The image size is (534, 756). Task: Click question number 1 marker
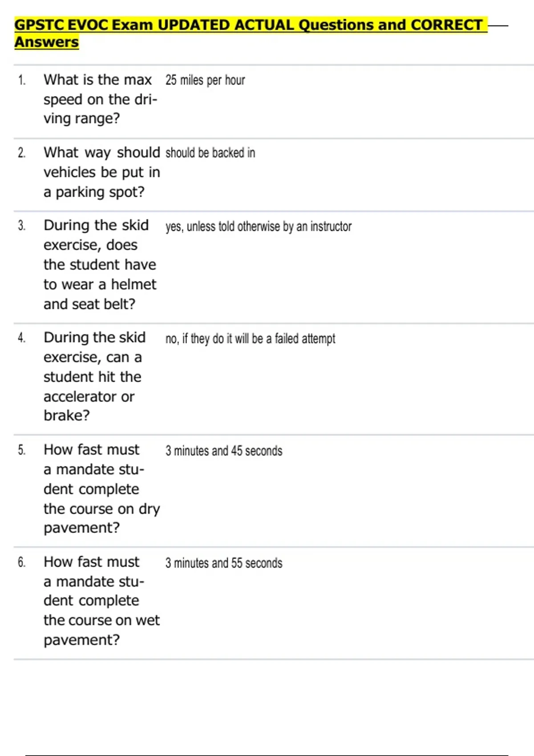click(x=22, y=80)
